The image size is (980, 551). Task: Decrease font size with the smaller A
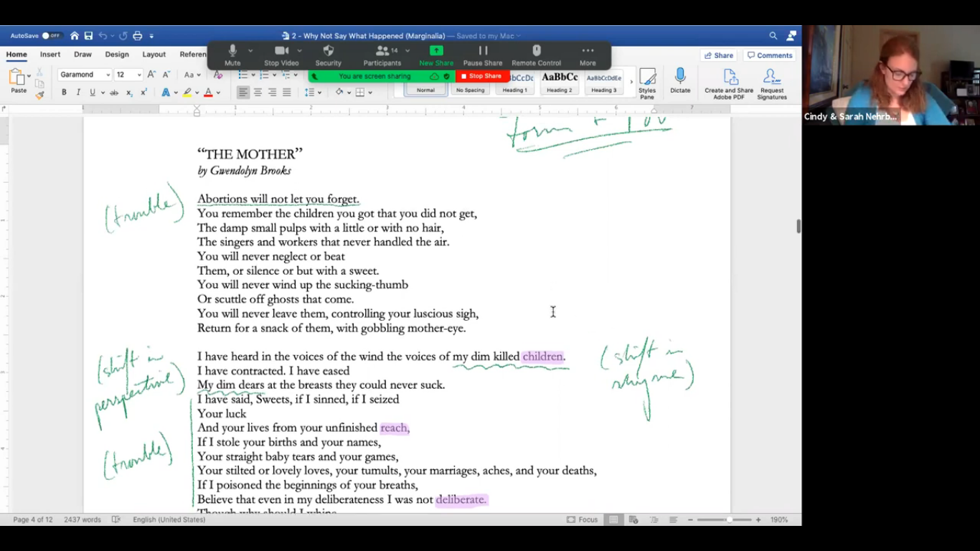pos(166,75)
